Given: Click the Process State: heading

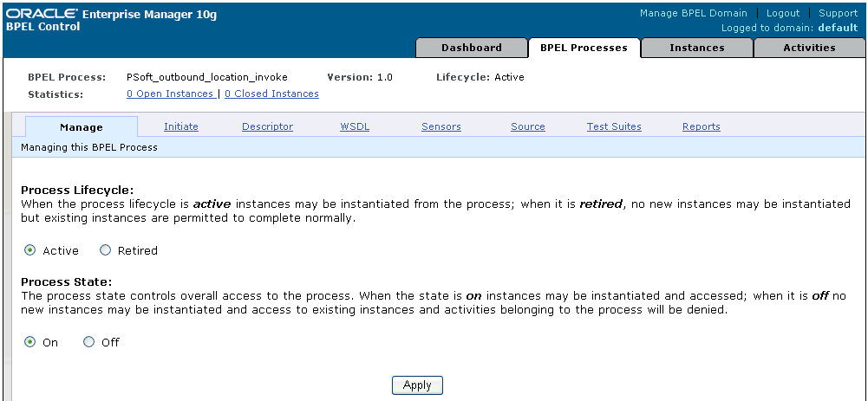Looking at the screenshot, I should pos(67,281).
